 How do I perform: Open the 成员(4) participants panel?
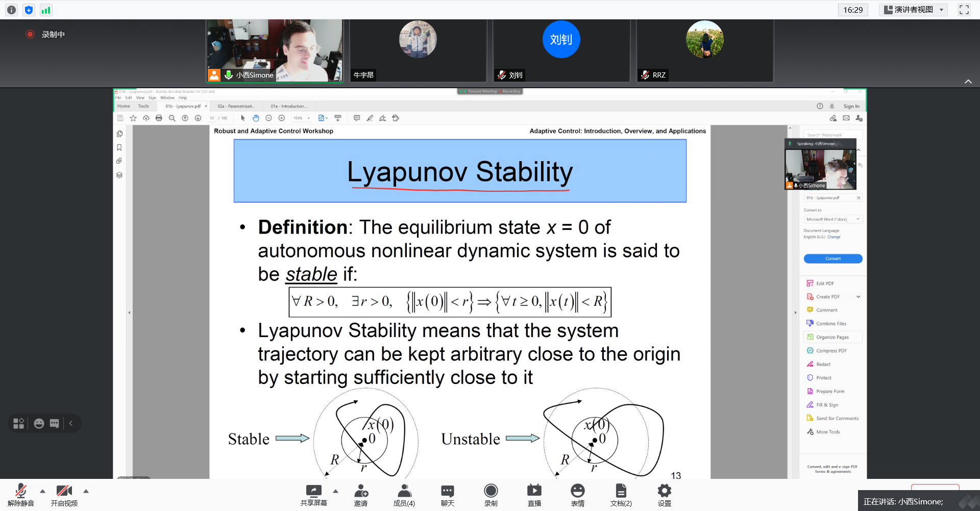[404, 495]
